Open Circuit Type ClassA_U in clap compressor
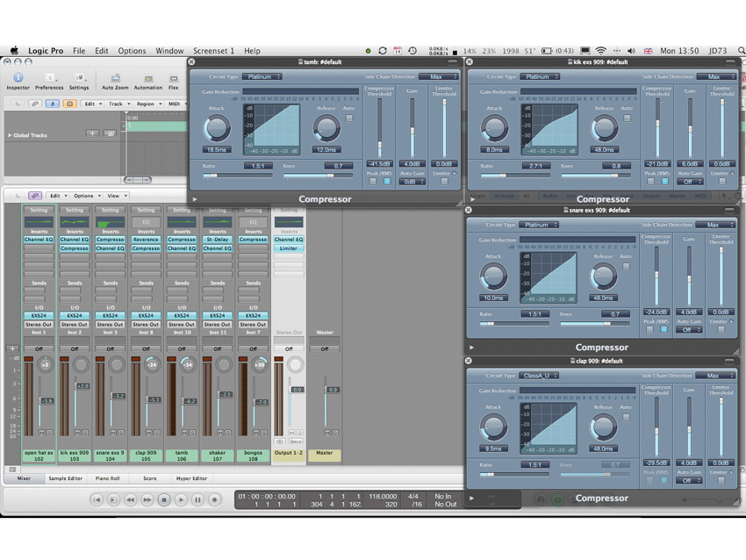 tap(539, 376)
